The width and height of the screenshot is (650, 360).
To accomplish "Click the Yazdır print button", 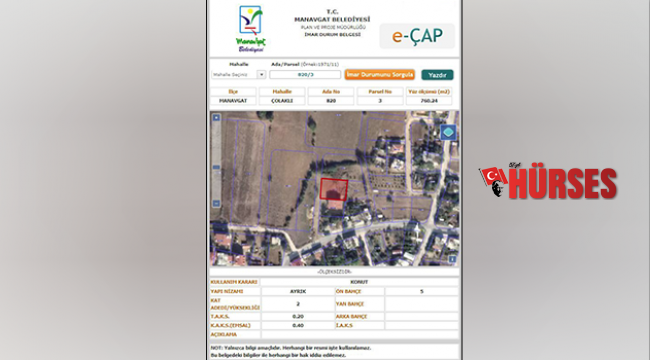I will [x=437, y=75].
